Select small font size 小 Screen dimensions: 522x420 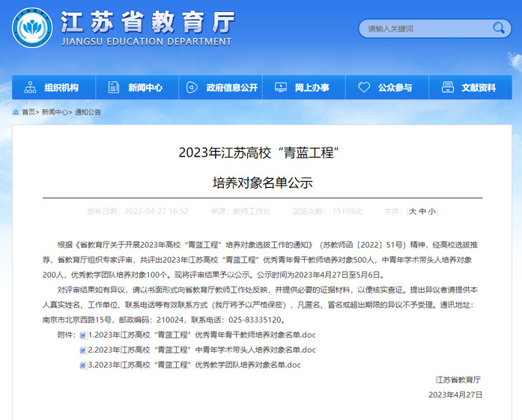click(x=432, y=212)
